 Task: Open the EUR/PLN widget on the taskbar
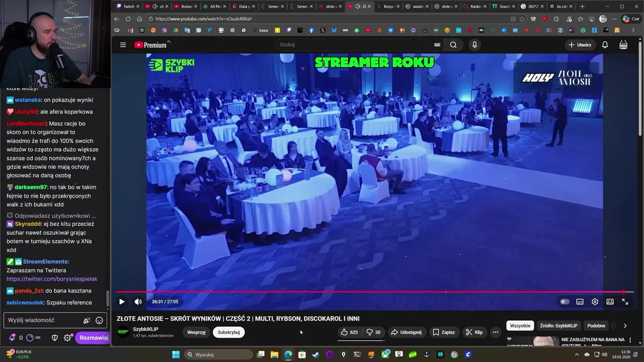point(19,354)
